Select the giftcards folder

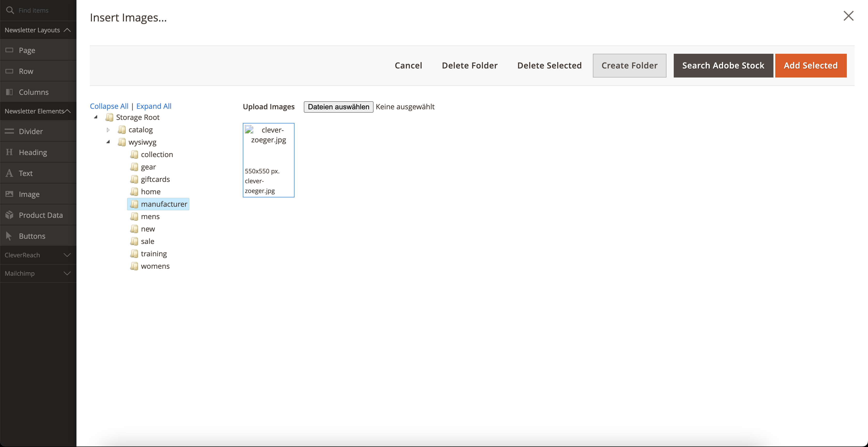155,179
